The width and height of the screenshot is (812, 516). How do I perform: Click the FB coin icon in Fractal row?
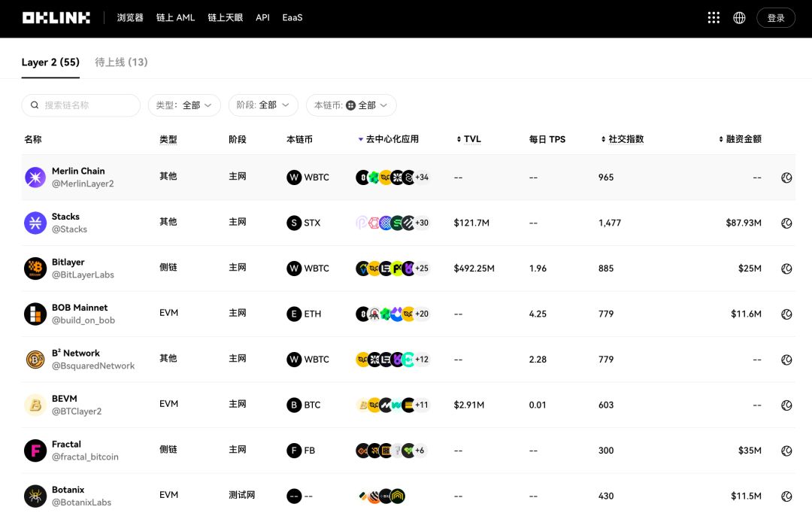click(x=294, y=451)
